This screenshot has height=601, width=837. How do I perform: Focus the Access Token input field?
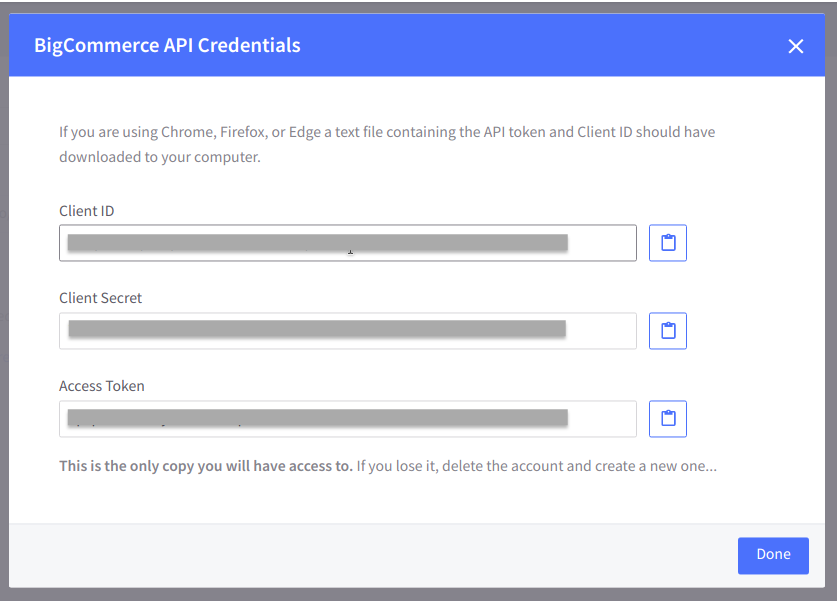coord(348,419)
